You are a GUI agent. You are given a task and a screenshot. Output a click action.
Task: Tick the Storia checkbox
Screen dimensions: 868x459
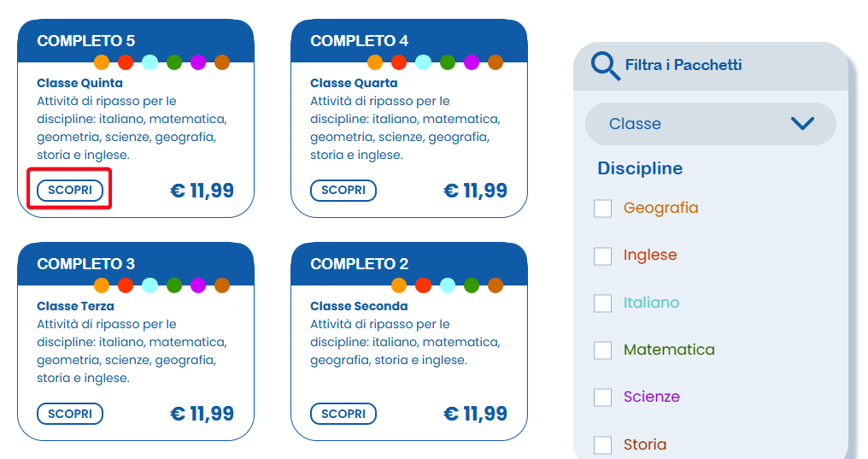603,444
